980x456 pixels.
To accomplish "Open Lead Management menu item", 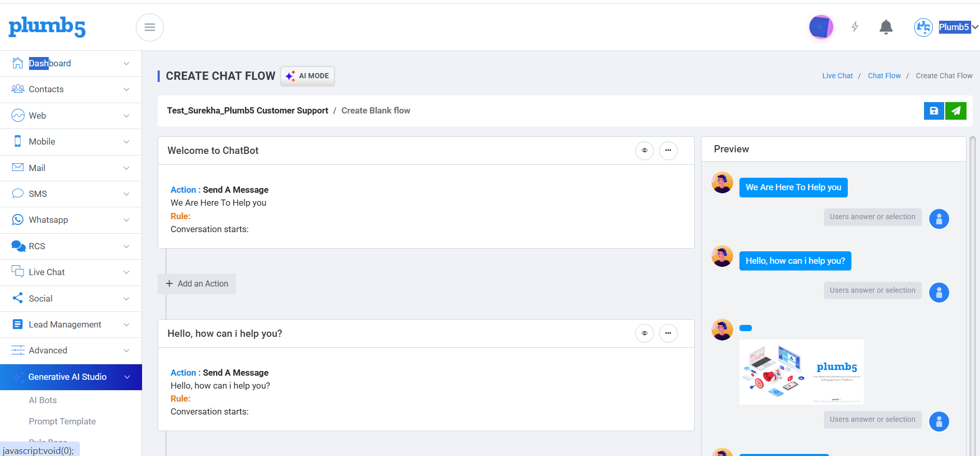I will point(71,324).
